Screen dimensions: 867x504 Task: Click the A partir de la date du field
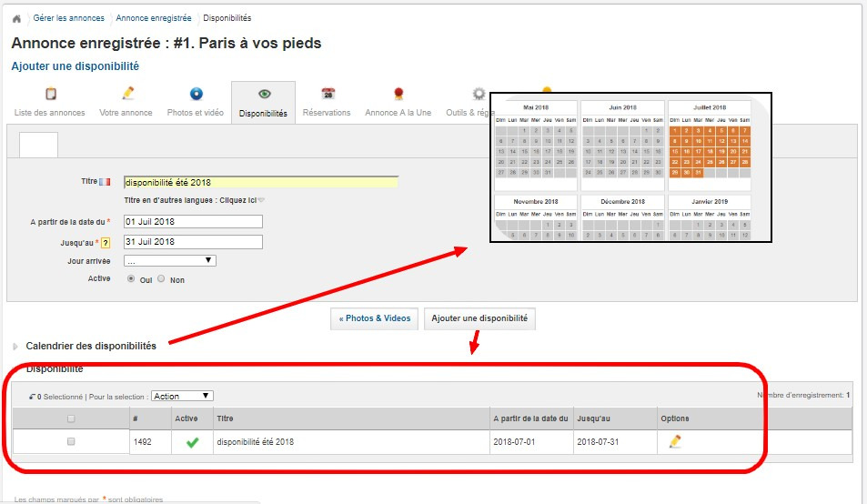click(193, 222)
